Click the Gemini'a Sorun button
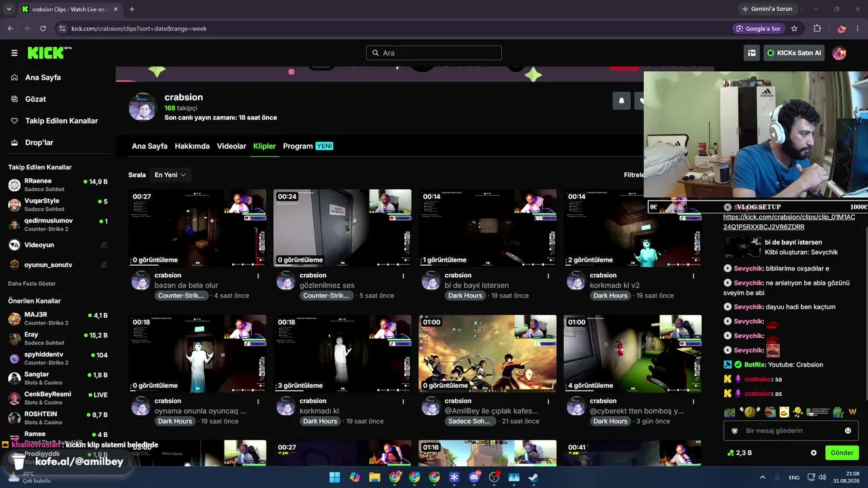This screenshot has height=488, width=868. [767, 9]
